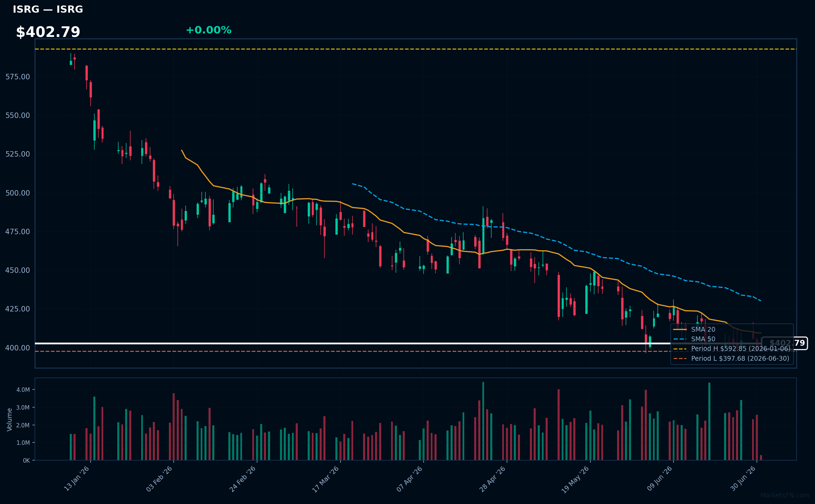Click the MarketsFN.com watermark

785,495
